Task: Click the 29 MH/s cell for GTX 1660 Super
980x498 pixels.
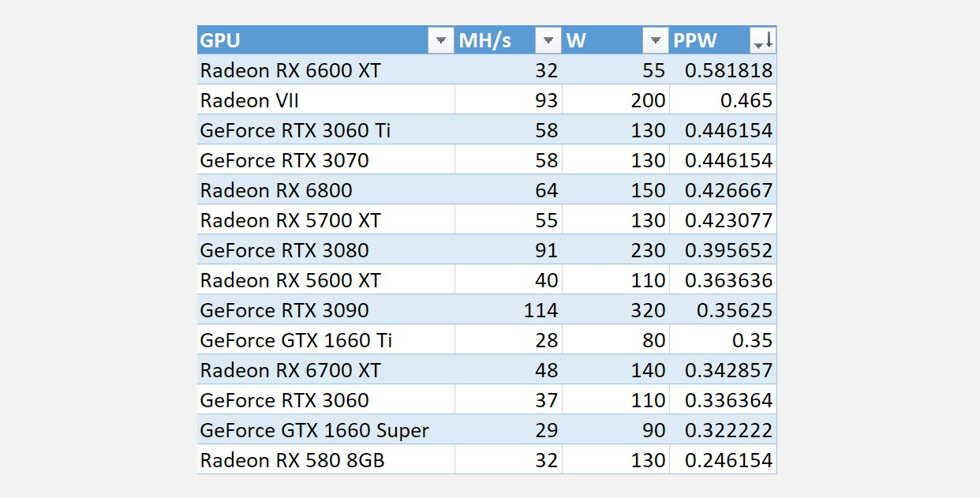Action: [x=509, y=430]
